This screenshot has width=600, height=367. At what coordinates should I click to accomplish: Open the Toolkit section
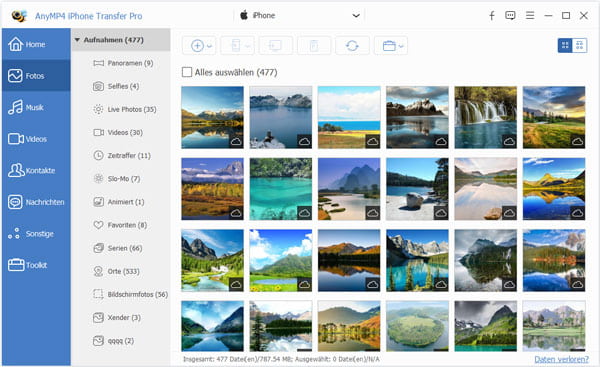pyautogui.click(x=36, y=265)
